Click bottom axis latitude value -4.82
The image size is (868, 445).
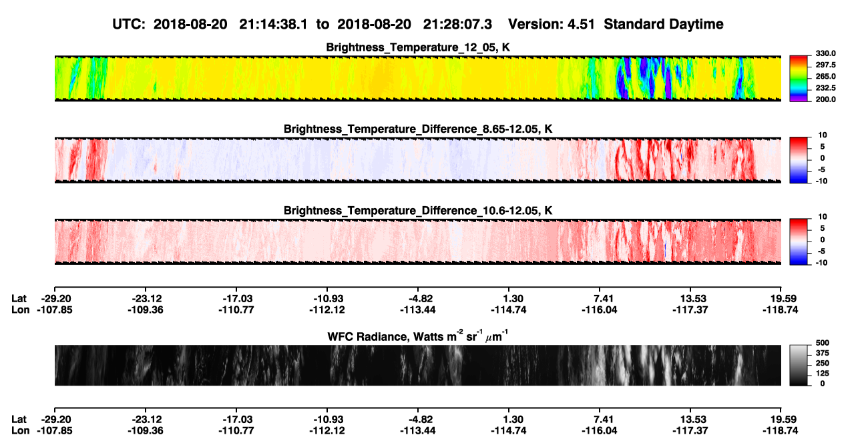pyautogui.click(x=421, y=419)
